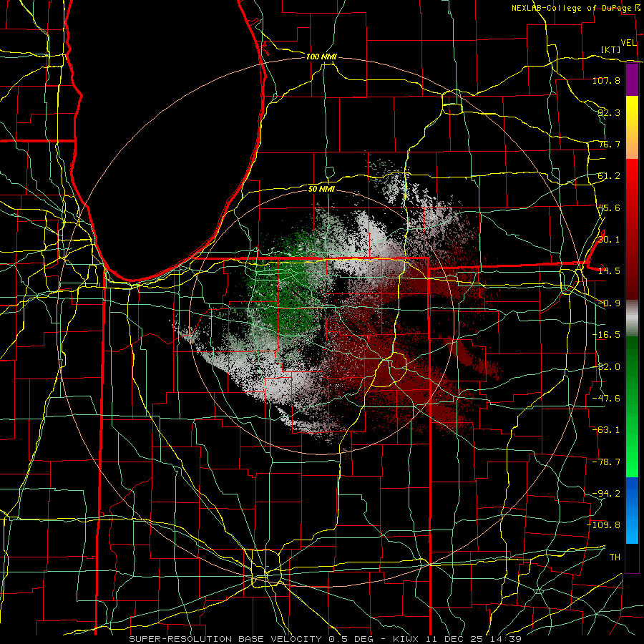Select the -109.8 velocity scale value

point(604,525)
